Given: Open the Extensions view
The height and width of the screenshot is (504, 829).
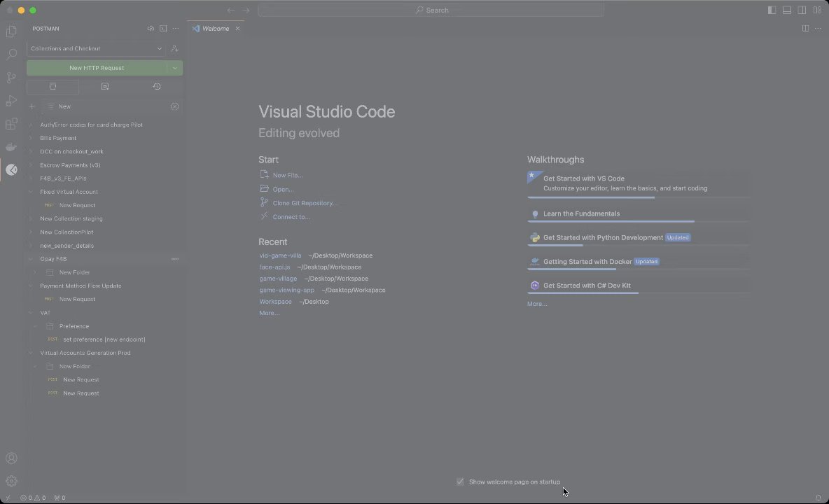Looking at the screenshot, I should click(x=11, y=124).
